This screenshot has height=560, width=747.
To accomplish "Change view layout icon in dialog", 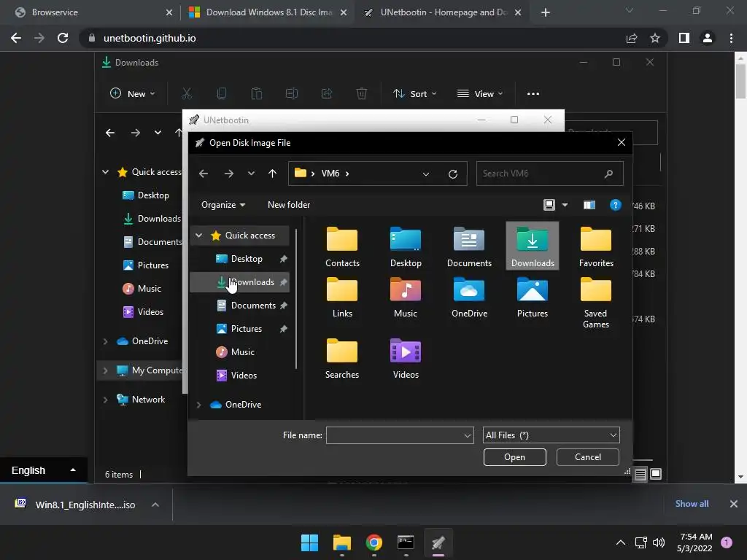I will click(549, 205).
